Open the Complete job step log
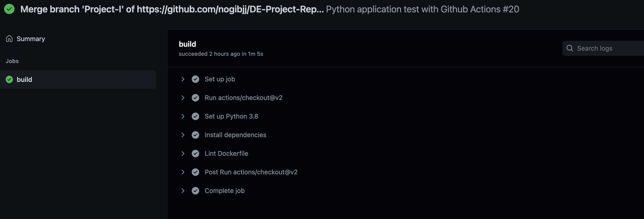Viewport: 644px width, 219px height. click(224, 191)
